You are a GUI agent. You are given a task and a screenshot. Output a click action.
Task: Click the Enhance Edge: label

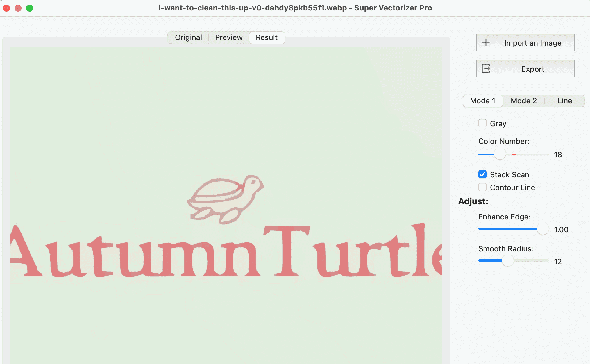point(505,217)
